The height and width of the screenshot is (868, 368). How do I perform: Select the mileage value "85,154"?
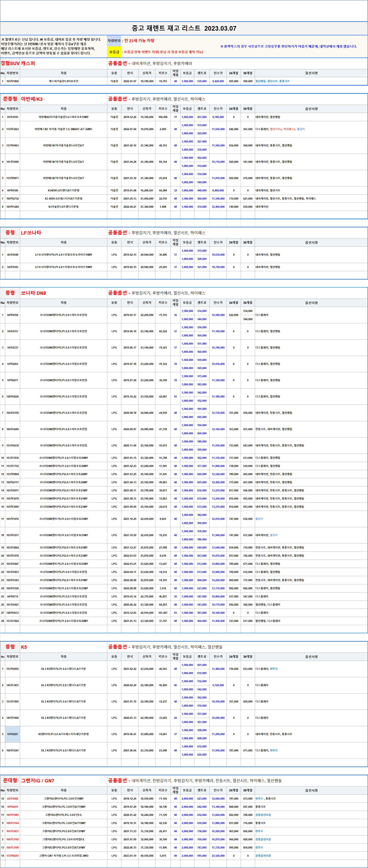tap(163, 162)
